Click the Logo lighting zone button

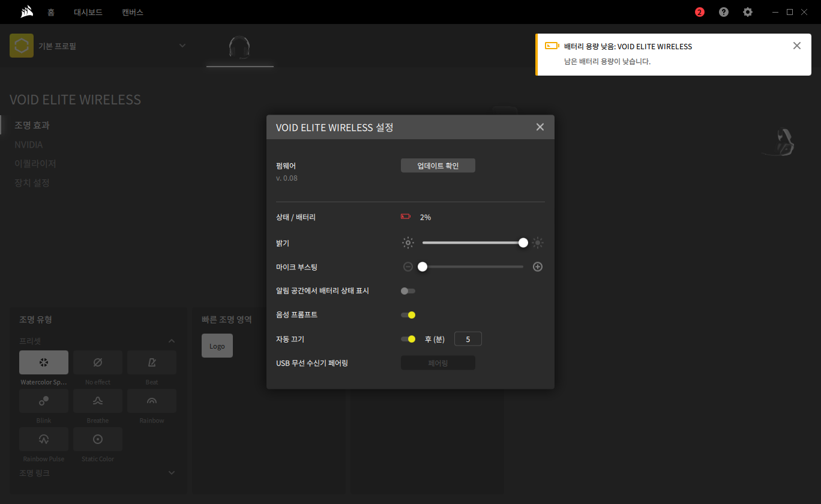point(217,346)
